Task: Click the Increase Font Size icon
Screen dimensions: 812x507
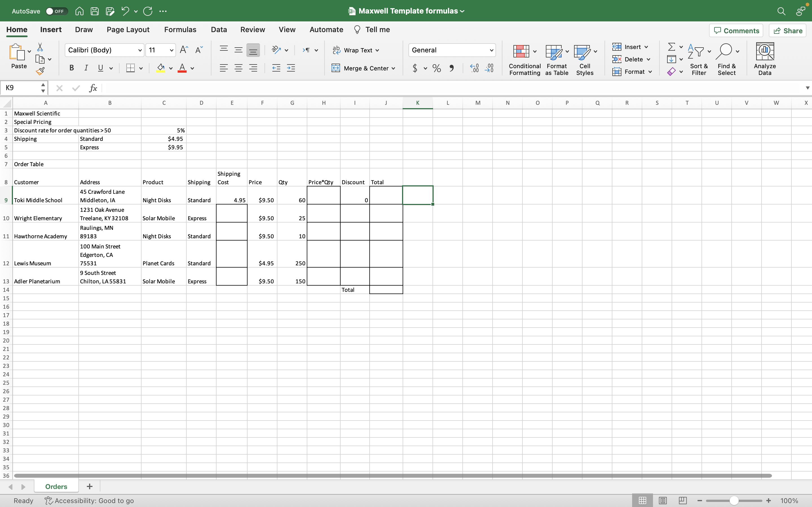Action: pyautogui.click(x=184, y=50)
